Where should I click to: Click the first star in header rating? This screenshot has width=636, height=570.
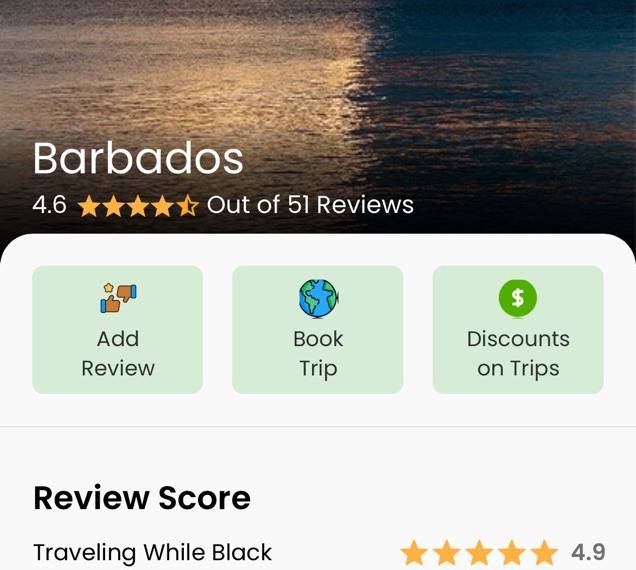[x=89, y=205]
